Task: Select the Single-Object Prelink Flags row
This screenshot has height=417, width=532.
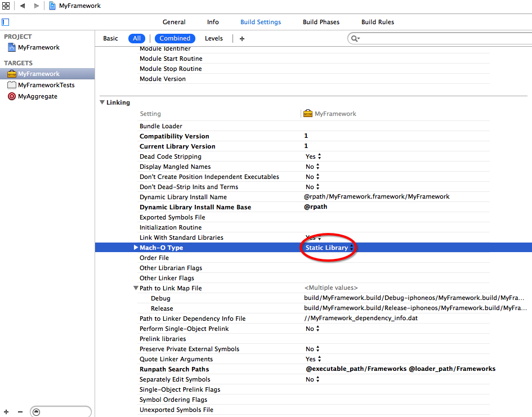Action: click(x=314, y=390)
